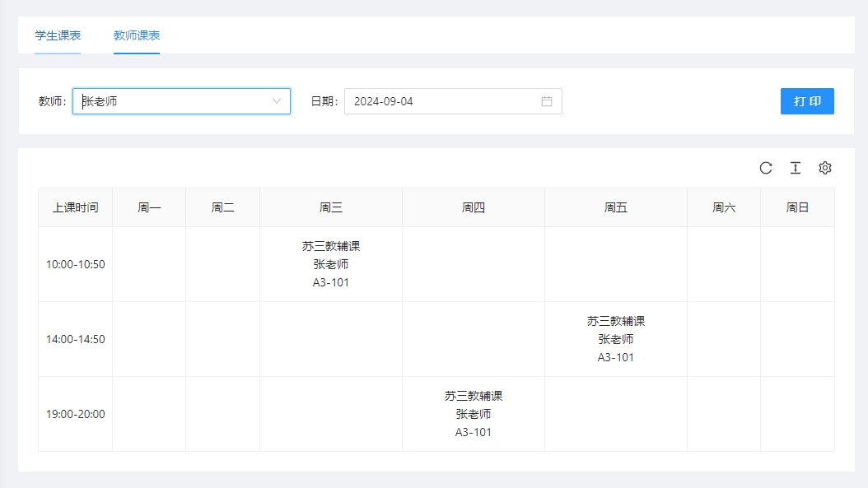Screen dimensions: 868x488
Task: Expand the teacher dropdown arrow
Action: point(277,101)
